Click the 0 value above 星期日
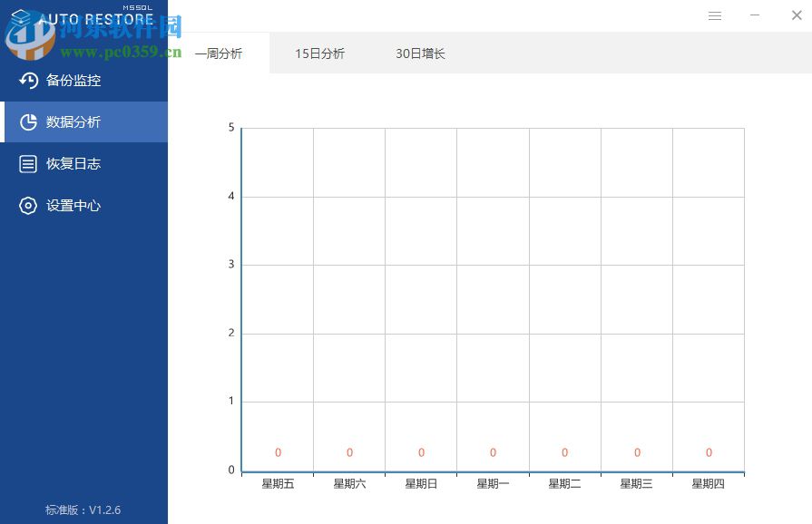This screenshot has width=812, height=524. [x=422, y=452]
